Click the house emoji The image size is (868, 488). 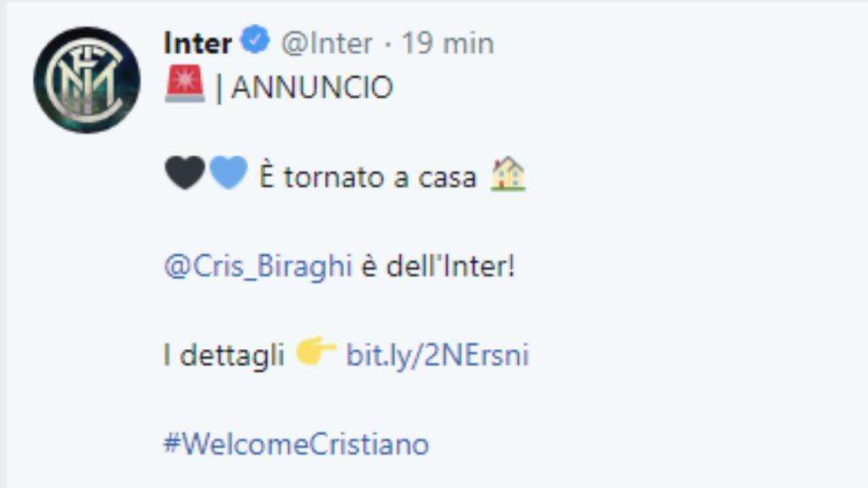pos(508,174)
